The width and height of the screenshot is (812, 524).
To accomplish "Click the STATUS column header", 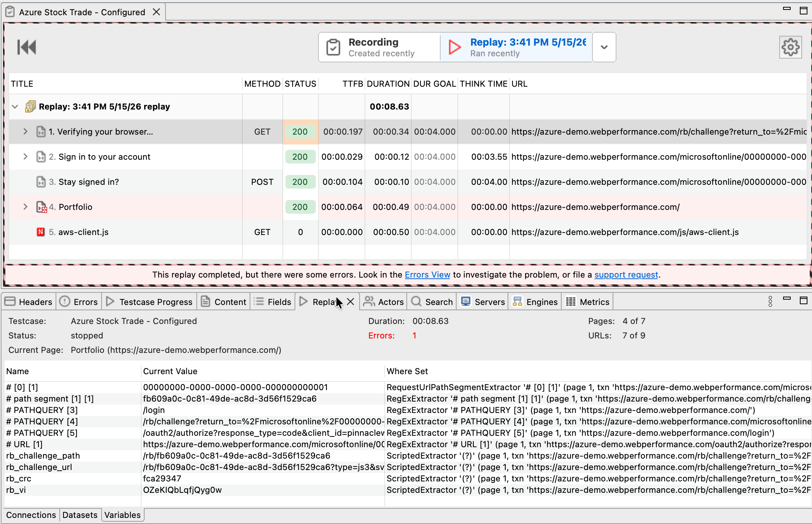I will [x=301, y=84].
